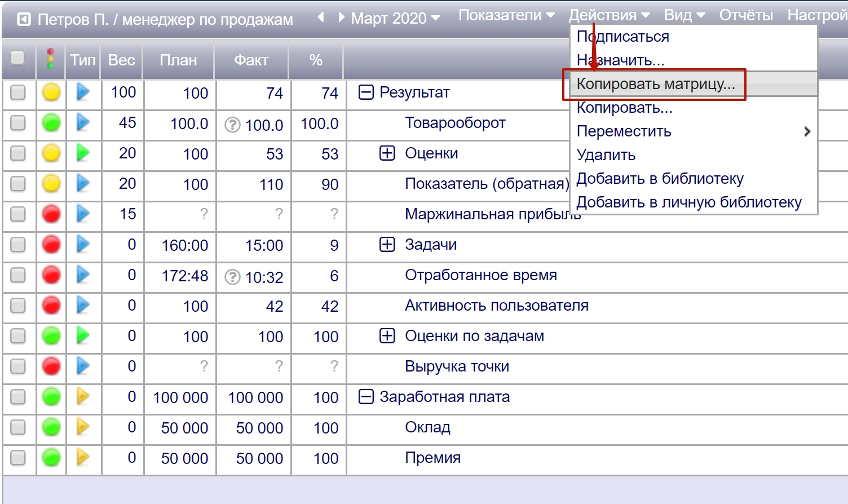This screenshot has height=504, width=848.
Task: Open the Март 2020 period dropdown
Action: tap(395, 18)
